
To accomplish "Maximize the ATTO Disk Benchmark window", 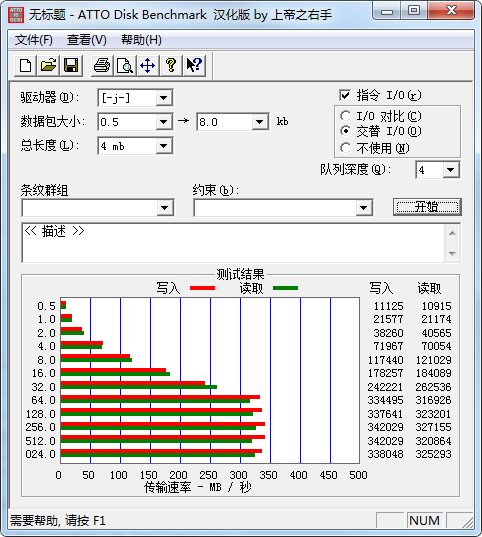I will click(413, 11).
